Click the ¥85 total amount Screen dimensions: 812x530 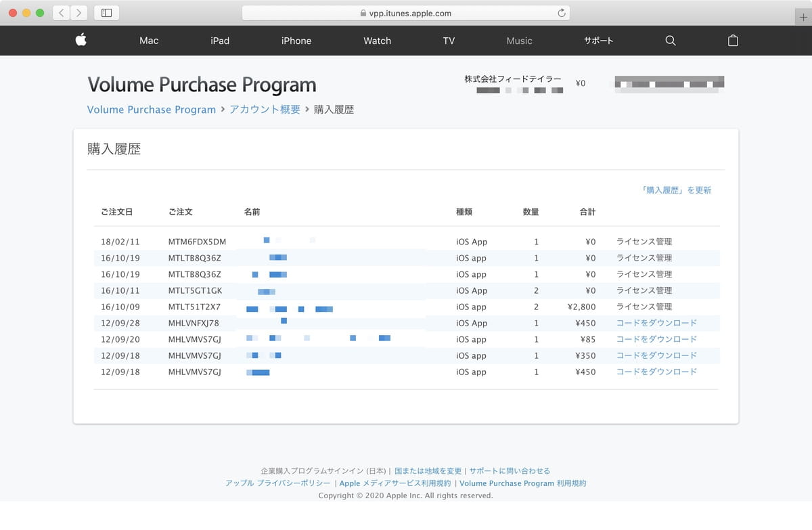click(588, 339)
